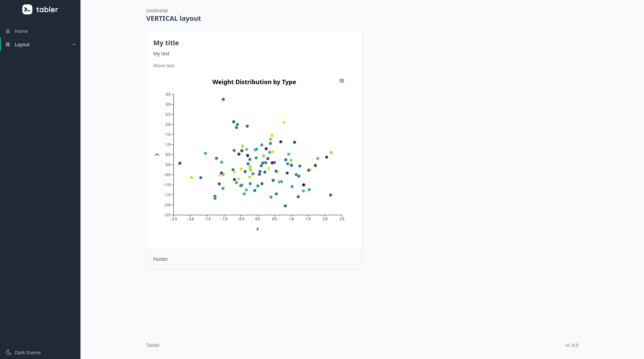Open the chart hamburger menu icon
The image size is (644, 359).
(x=342, y=81)
